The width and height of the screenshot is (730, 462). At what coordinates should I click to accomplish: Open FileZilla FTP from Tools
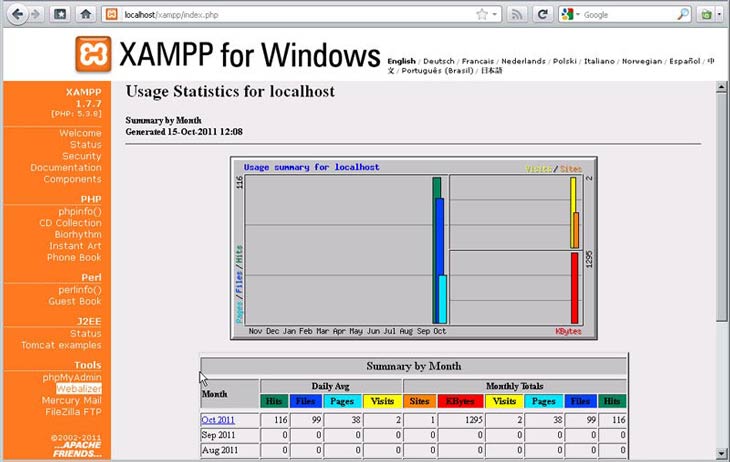click(x=73, y=412)
